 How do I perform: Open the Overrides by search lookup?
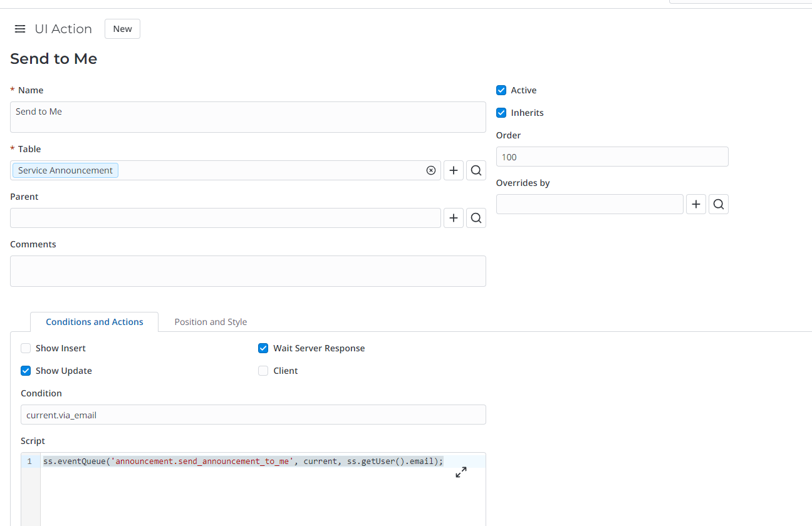coord(719,204)
